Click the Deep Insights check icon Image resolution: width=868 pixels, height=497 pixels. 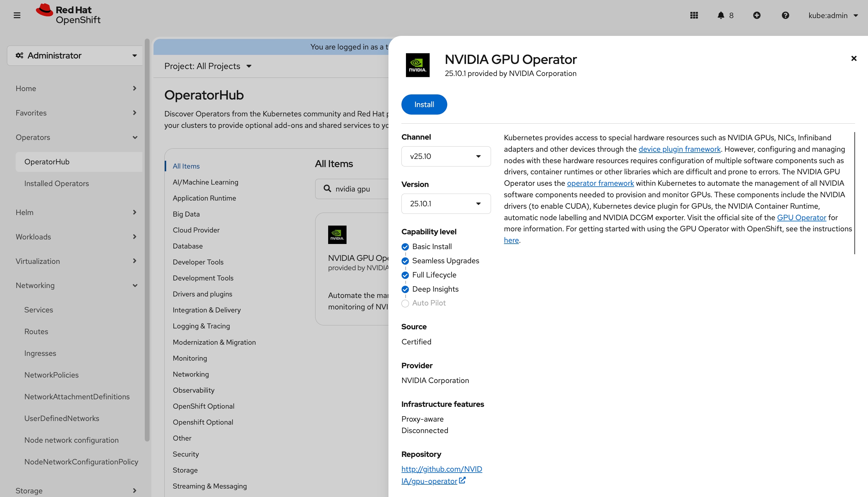[x=405, y=290]
